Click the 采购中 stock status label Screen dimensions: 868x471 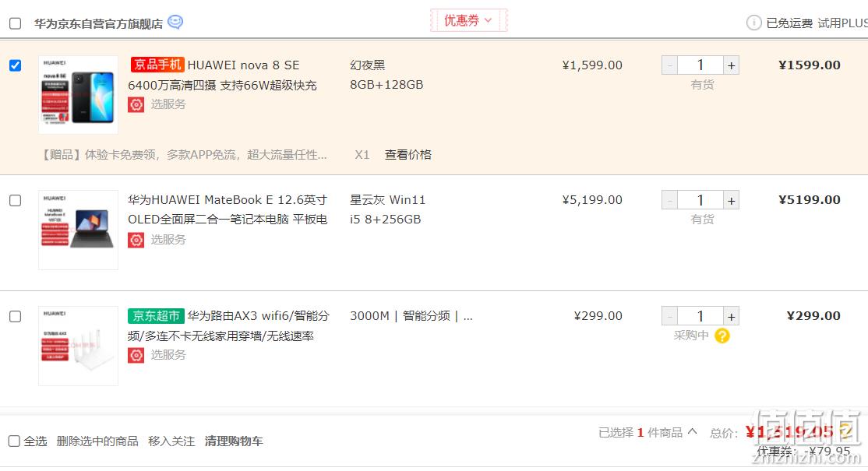(691, 336)
